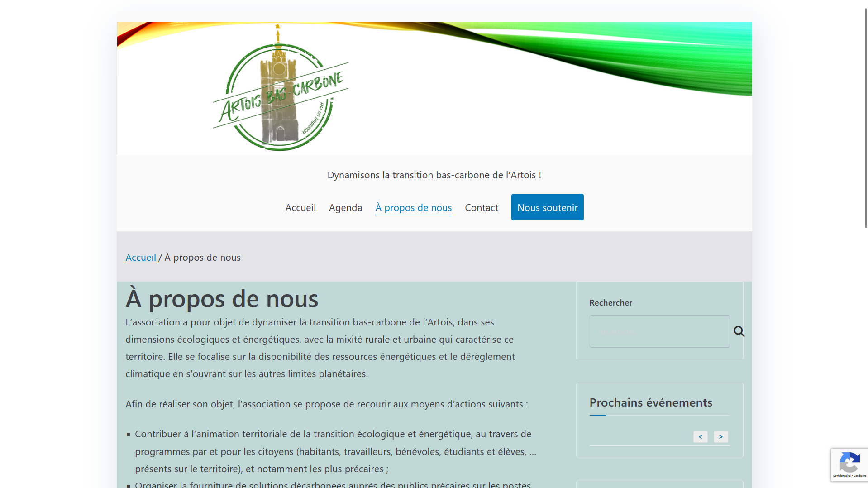Click the Rechercher label above the search box

(x=610, y=302)
